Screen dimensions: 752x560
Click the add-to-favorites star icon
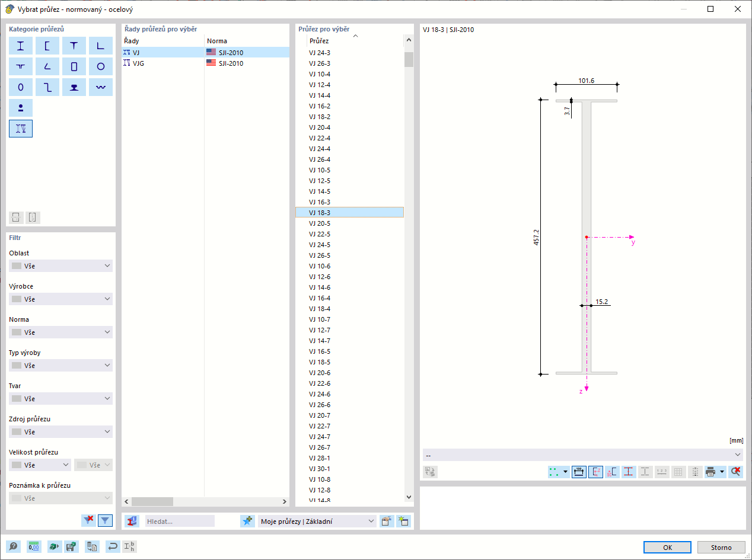tap(247, 521)
